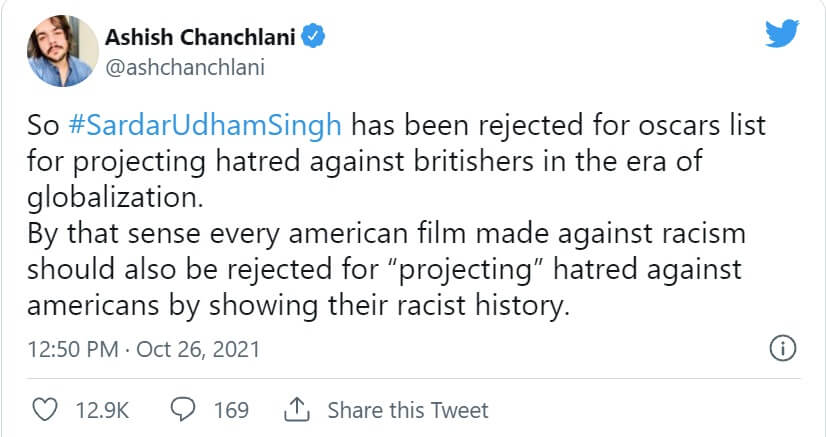This screenshot has height=437, width=826.
Task: Click the Oct 26, 2021 date
Action: 198,350
